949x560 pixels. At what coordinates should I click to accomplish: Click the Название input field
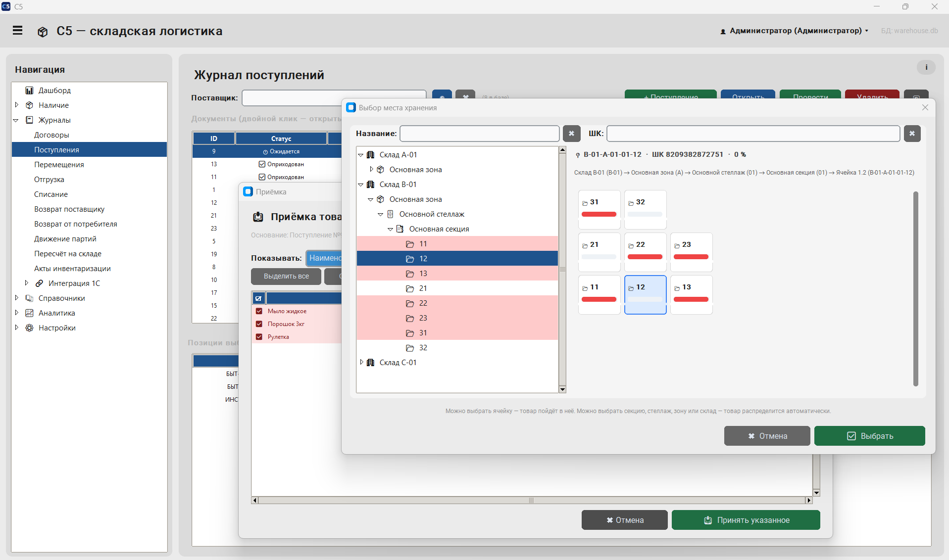point(479,134)
